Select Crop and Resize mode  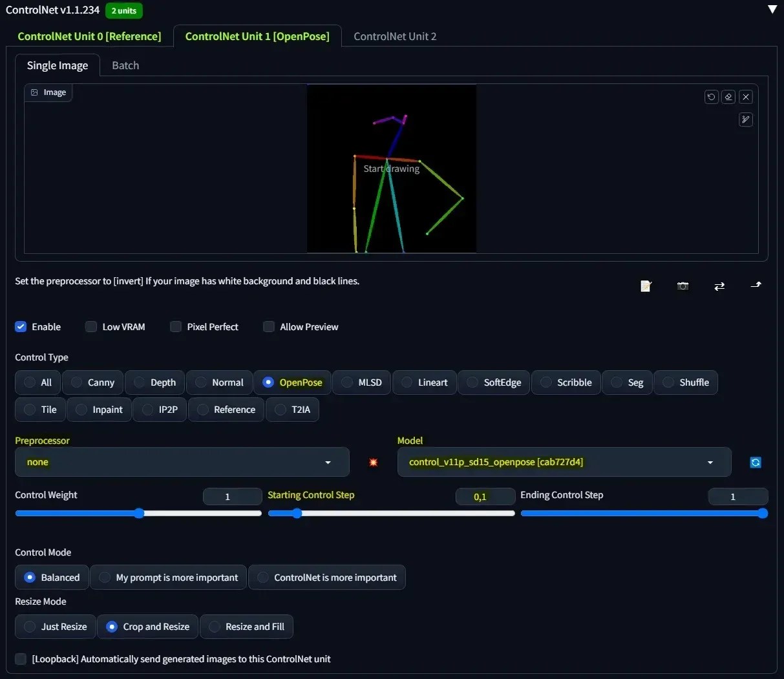tap(148, 627)
